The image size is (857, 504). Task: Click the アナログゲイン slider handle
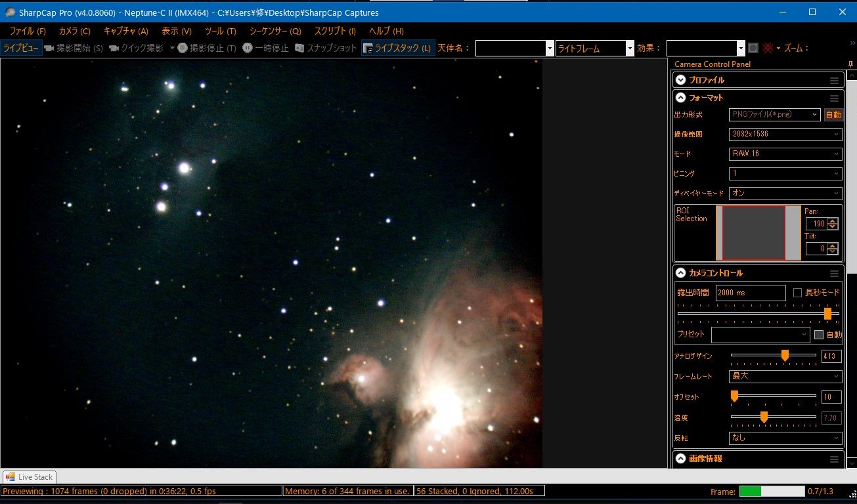pyautogui.click(x=785, y=355)
